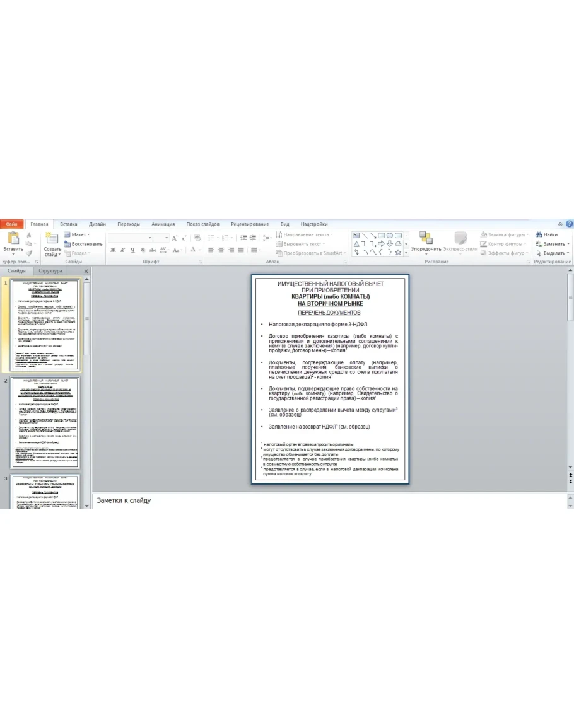This screenshot has height=728, width=574.
Task: Click the Find (Найти) binoculars icon
Action: tap(539, 234)
